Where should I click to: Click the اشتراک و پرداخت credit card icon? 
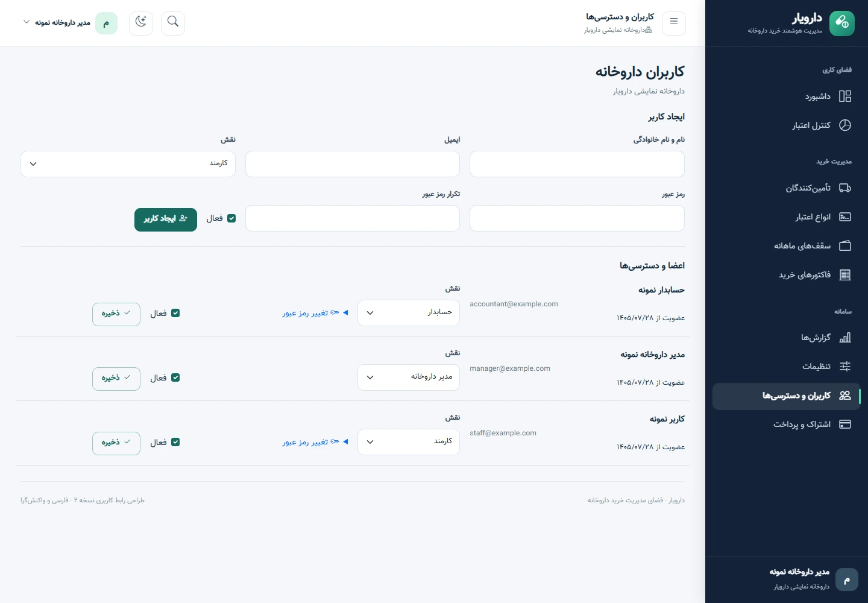point(845,425)
